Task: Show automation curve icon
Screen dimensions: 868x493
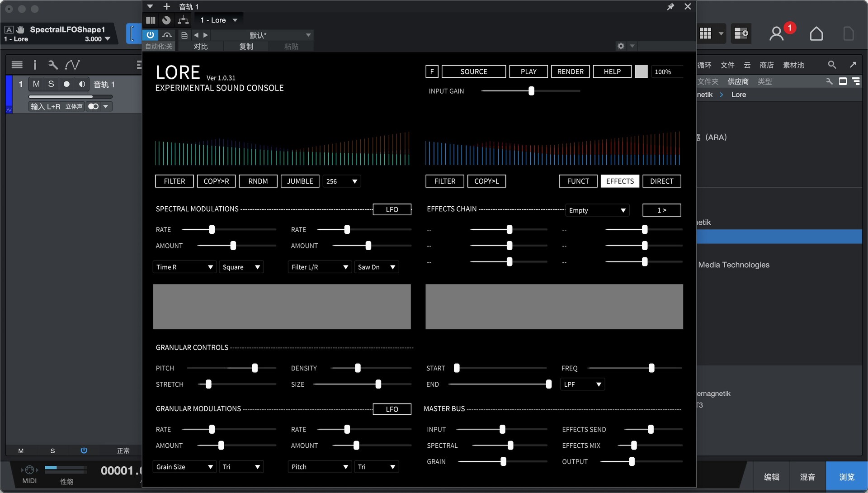Action: click(x=72, y=65)
